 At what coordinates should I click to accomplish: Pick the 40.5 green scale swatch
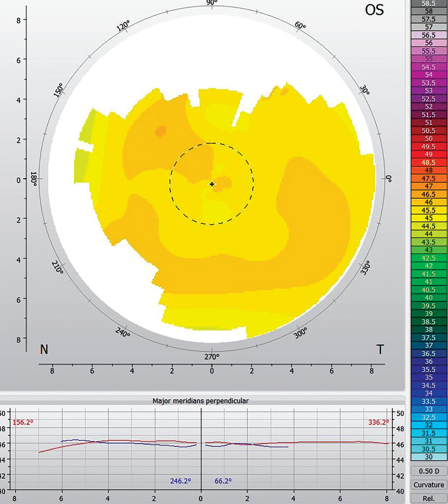coord(429,290)
